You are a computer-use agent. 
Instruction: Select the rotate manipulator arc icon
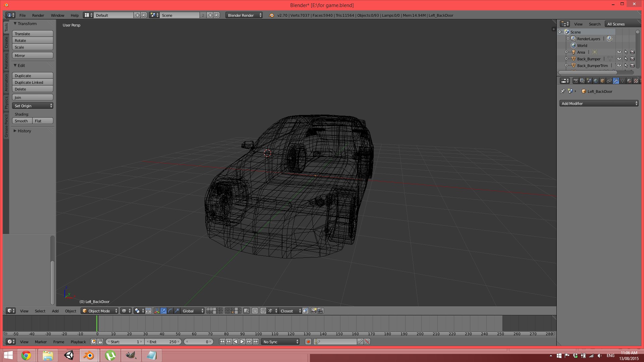click(170, 311)
